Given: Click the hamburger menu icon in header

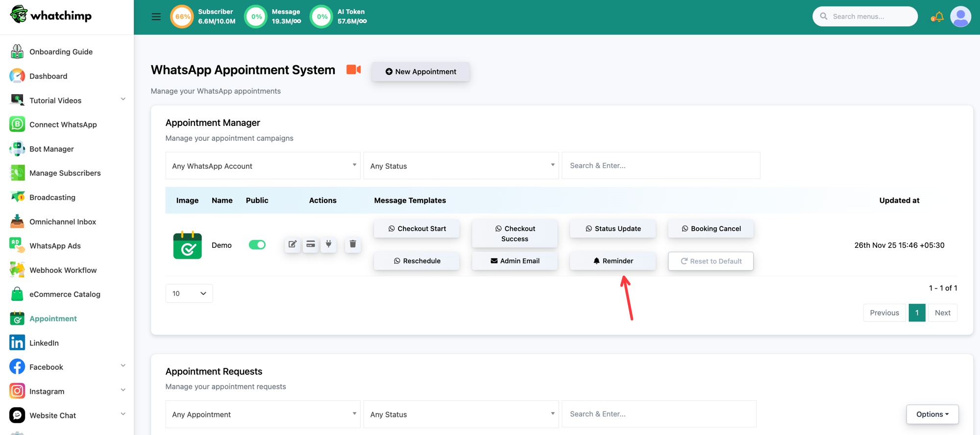Looking at the screenshot, I should tap(156, 17).
